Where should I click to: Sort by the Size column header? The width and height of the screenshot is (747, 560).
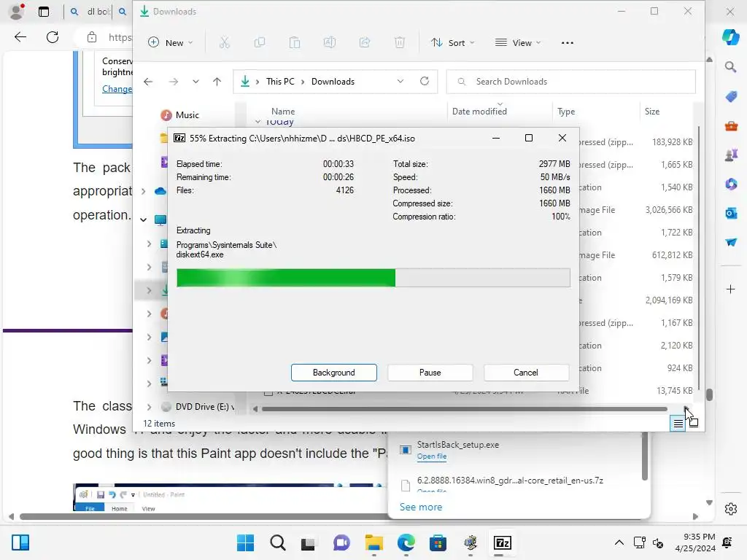click(x=652, y=112)
